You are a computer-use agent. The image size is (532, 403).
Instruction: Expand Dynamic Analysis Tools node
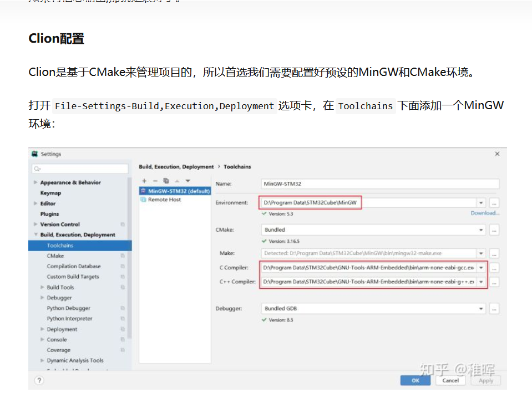[42, 361]
